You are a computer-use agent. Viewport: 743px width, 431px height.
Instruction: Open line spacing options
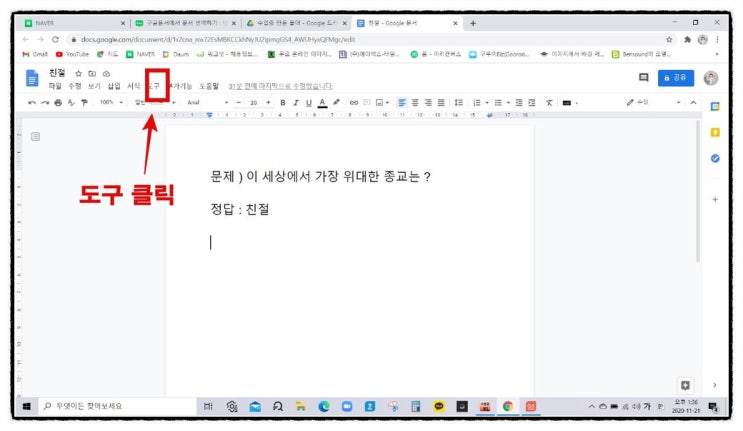(x=458, y=102)
